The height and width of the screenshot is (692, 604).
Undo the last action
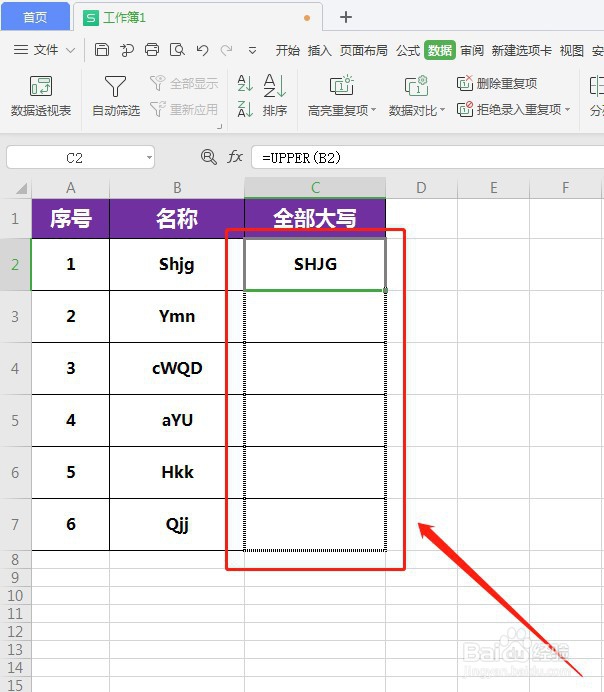pyautogui.click(x=203, y=50)
